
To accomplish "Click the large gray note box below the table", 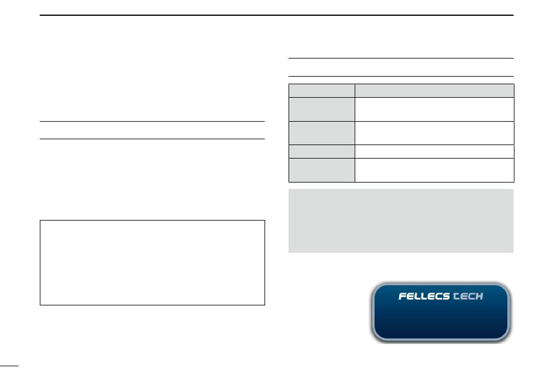I will point(401,221).
